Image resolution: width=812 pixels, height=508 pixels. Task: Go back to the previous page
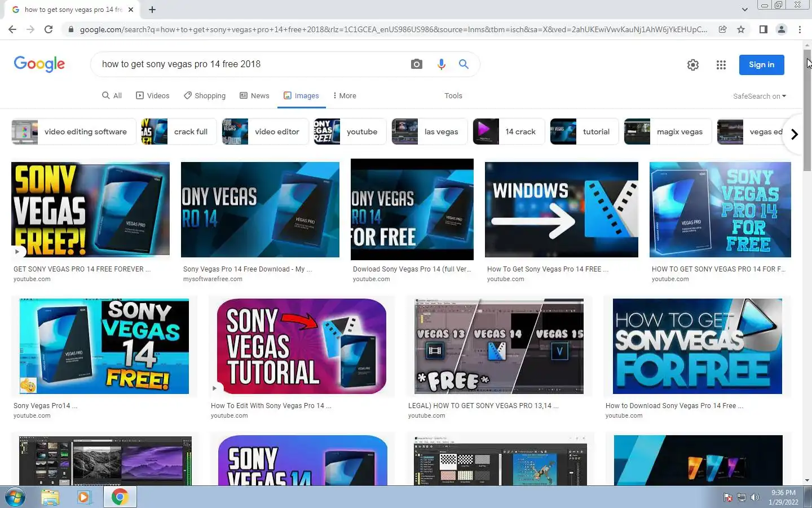(x=12, y=29)
